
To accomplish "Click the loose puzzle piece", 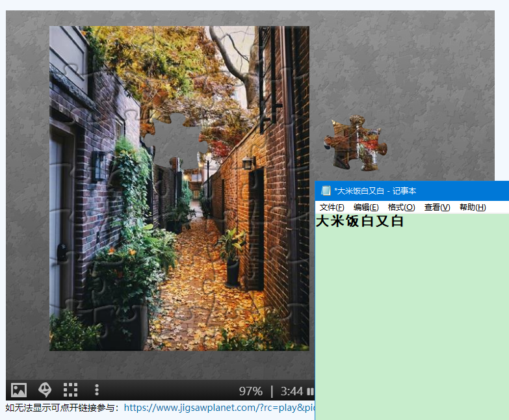I will (x=355, y=143).
